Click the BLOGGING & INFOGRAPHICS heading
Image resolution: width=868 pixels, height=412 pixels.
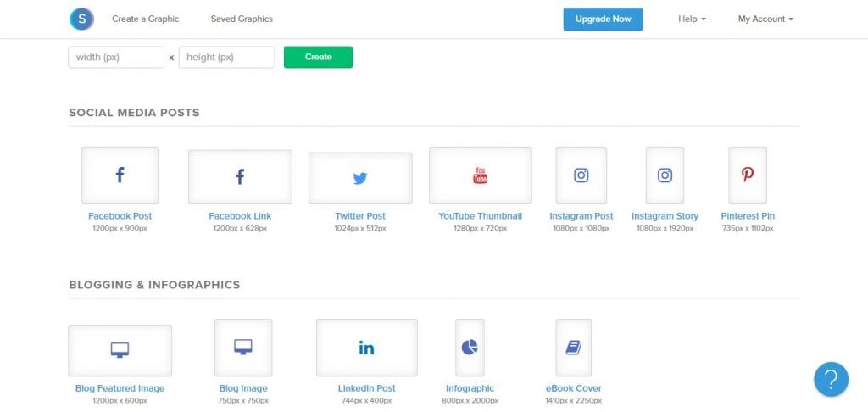click(x=154, y=285)
